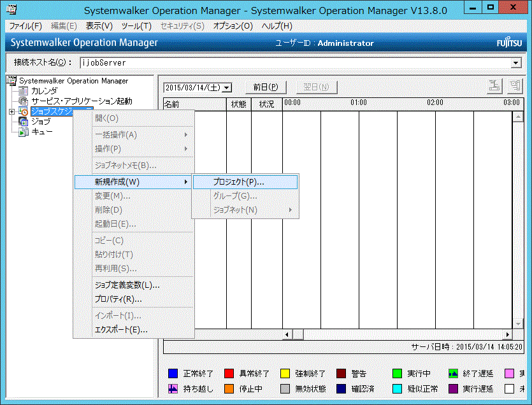Click the yellow 強制終了 color swatch
This screenshot has height=405, width=532.
click(x=285, y=373)
